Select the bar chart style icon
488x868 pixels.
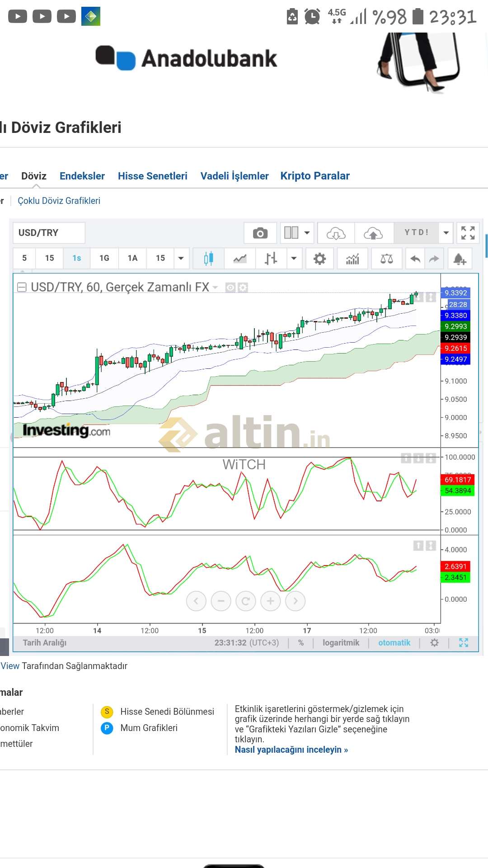271,259
